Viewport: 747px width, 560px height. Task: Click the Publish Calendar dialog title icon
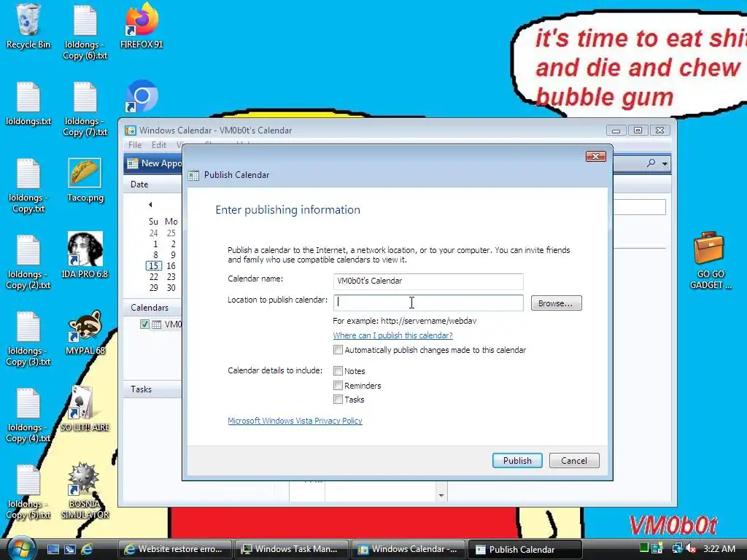(193, 175)
